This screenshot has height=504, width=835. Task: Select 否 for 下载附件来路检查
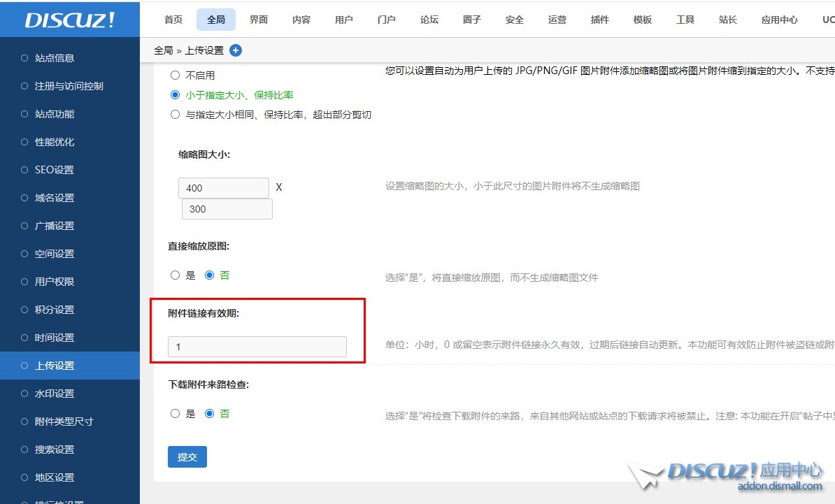coord(209,414)
